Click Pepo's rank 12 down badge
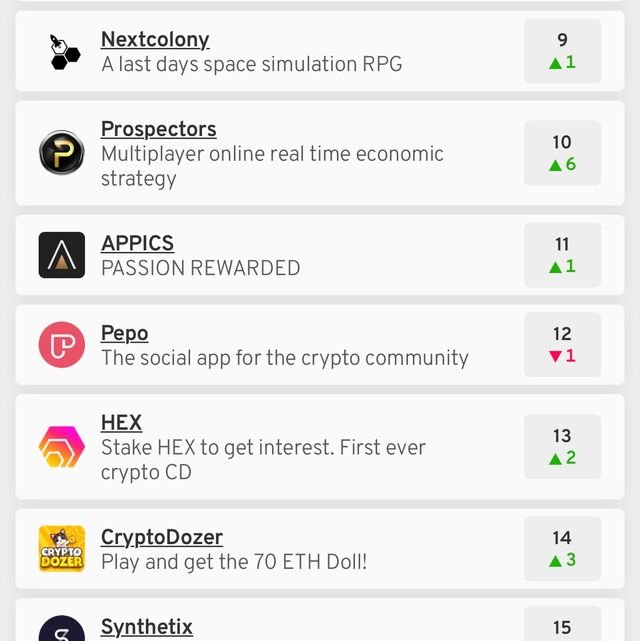 [562, 345]
